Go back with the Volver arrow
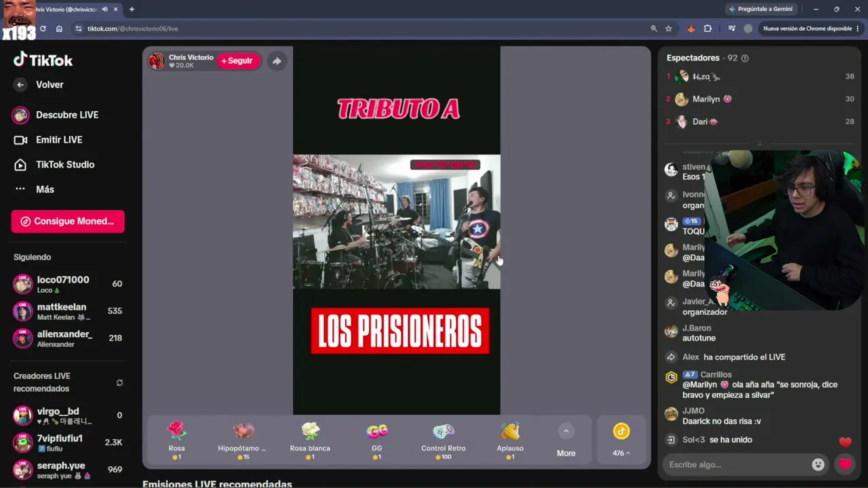 [20, 85]
